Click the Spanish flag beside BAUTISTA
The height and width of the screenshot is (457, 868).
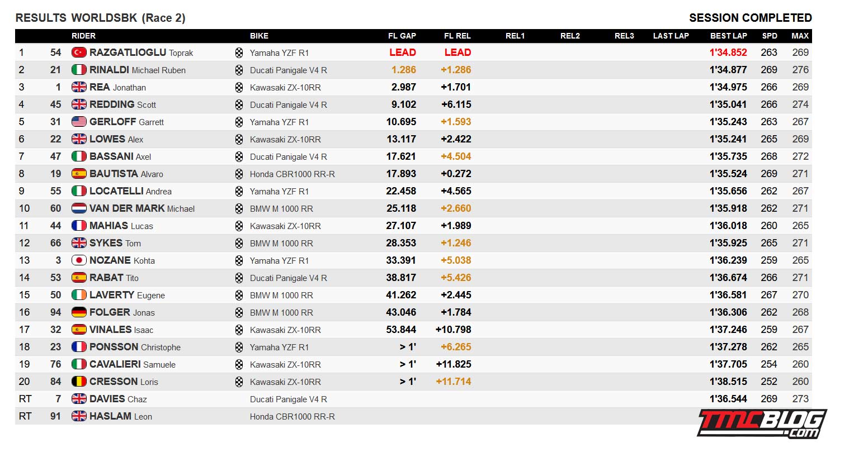[x=79, y=174]
